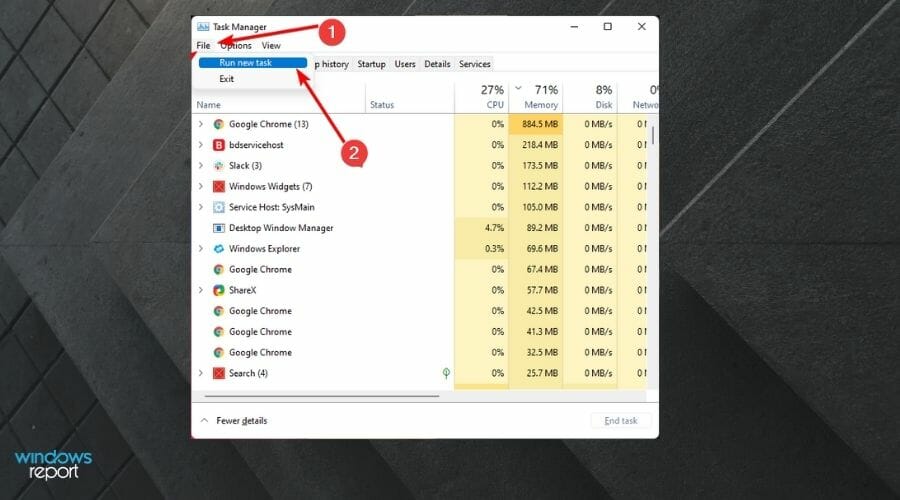This screenshot has height=500, width=900.
Task: Expand the Google Chrome (13) group
Action: (200, 124)
